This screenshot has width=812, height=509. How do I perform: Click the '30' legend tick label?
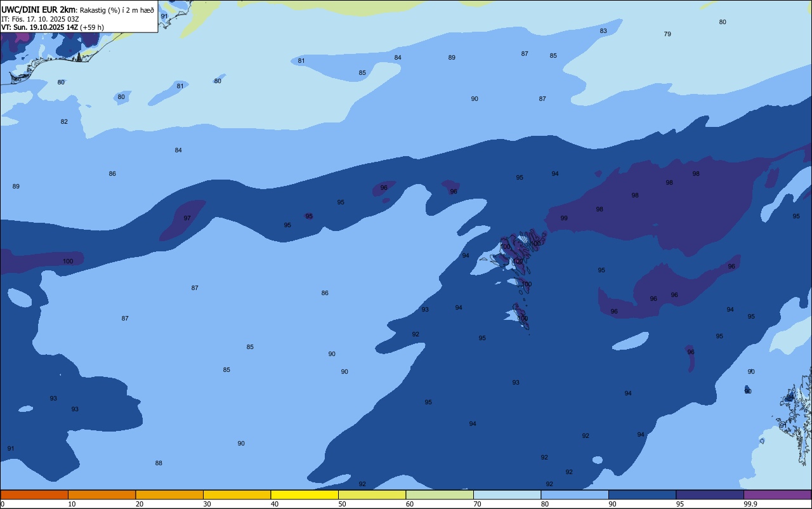coord(207,504)
